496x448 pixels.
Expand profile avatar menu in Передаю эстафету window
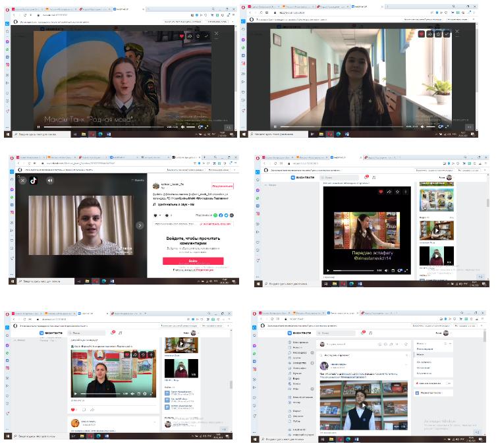[449, 177]
